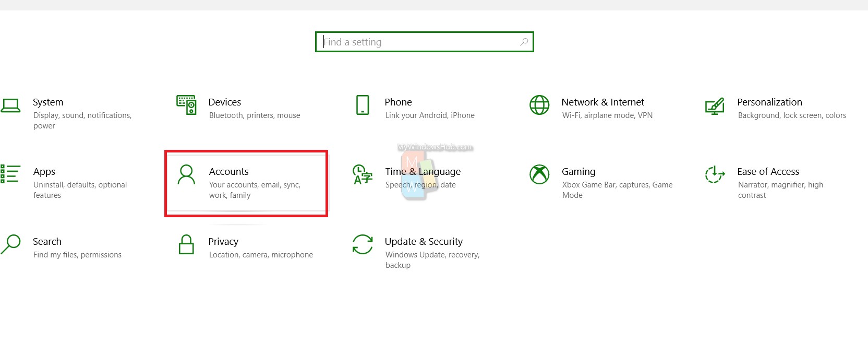The width and height of the screenshot is (868, 354).
Task: Click the Search category heading
Action: point(47,242)
